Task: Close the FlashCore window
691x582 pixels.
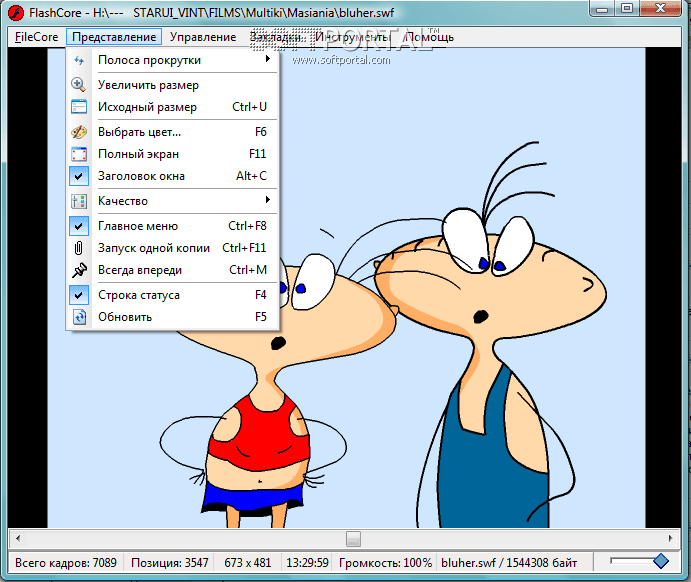Action: pyautogui.click(x=660, y=8)
